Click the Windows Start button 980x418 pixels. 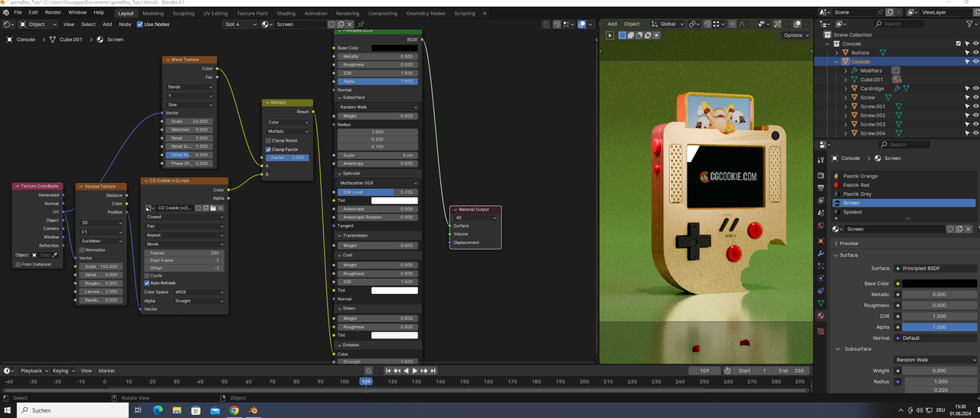[8, 410]
